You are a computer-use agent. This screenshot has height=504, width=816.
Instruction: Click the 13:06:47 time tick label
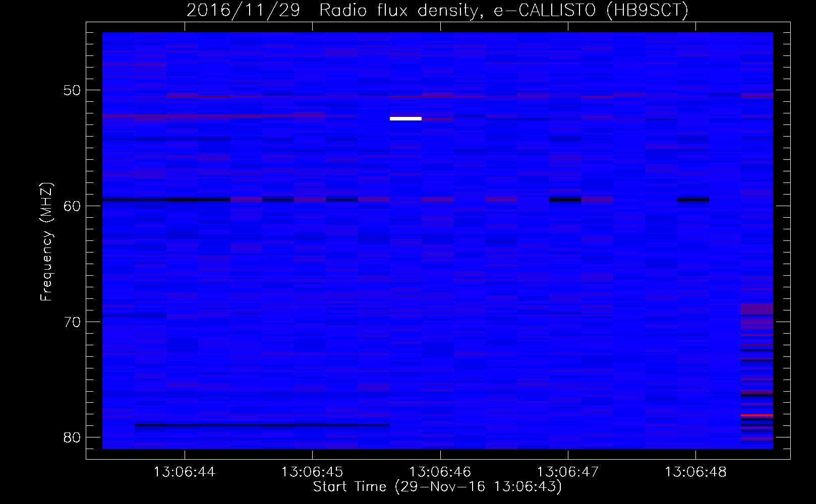coord(568,472)
